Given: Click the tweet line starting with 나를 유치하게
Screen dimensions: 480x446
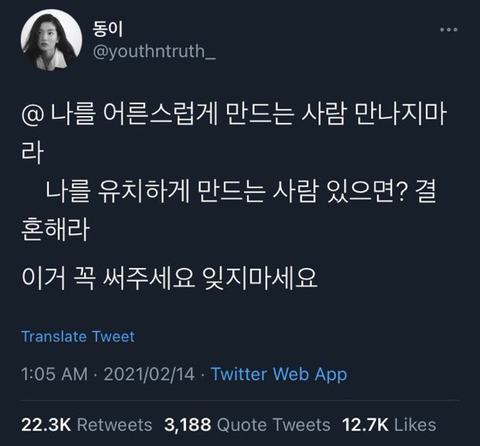Looking at the screenshot, I should tap(241, 191).
